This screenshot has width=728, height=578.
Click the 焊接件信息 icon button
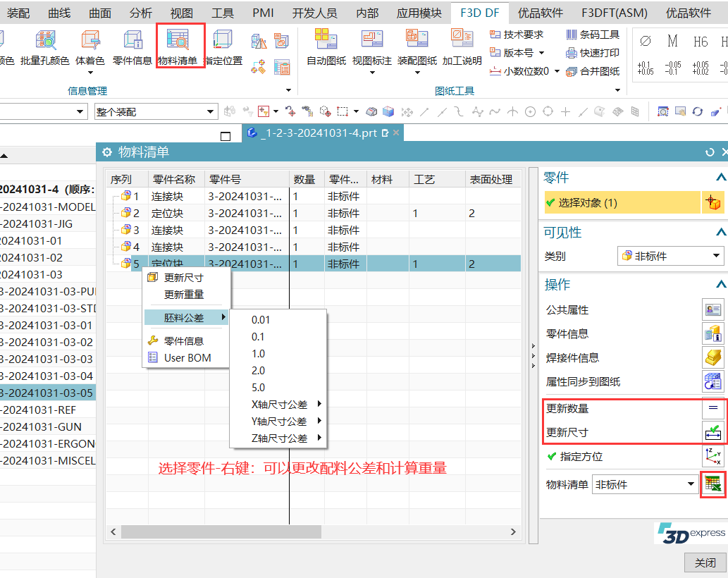click(712, 357)
